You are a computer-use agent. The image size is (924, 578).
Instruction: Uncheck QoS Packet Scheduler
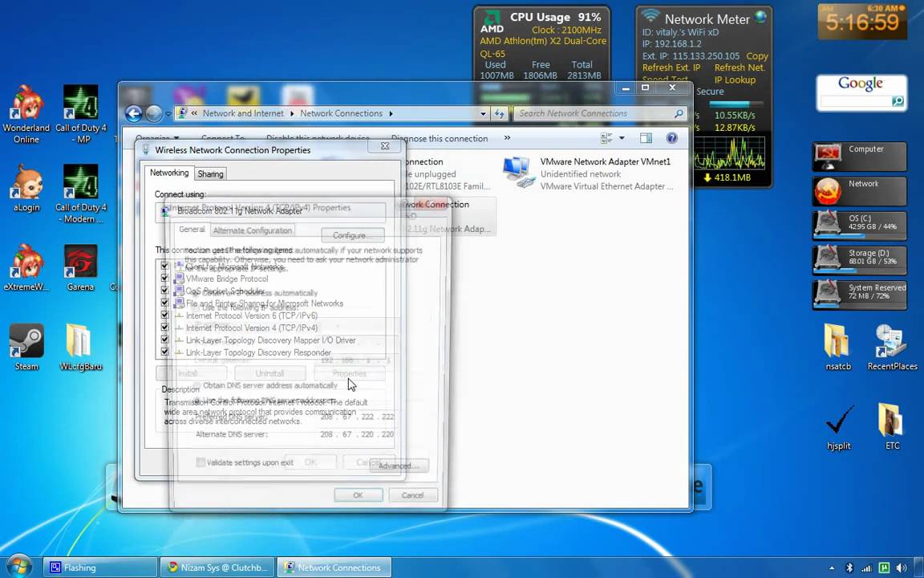(164, 291)
